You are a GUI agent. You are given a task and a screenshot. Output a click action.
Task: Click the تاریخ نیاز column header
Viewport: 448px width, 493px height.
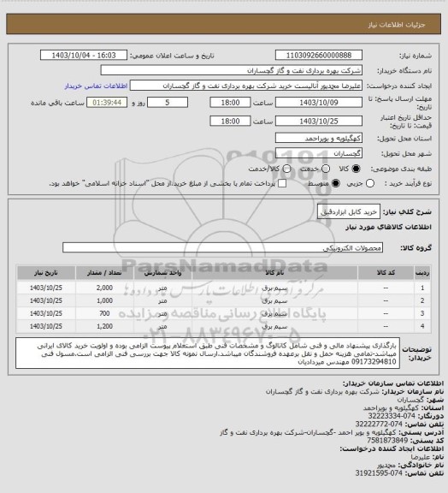46,273
